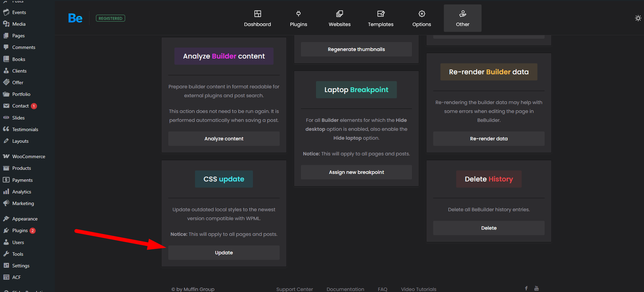Image resolution: width=644 pixels, height=292 pixels.
Task: Open Support Center footer link
Action: point(294,289)
